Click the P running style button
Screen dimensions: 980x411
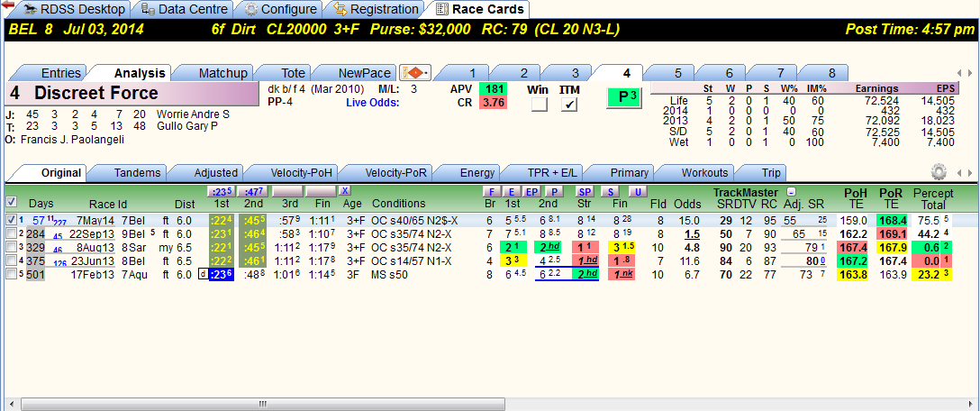pos(554,191)
